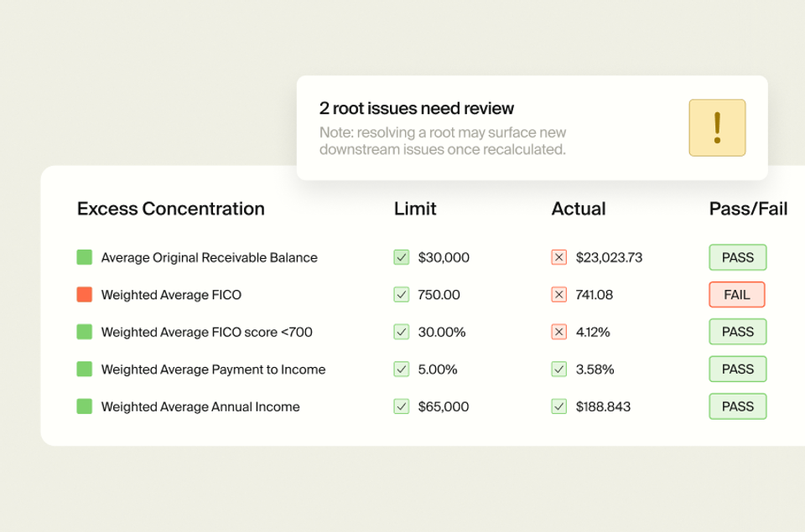The width and height of the screenshot is (805, 532).
Task: Click the Excess Concentration column header
Action: 171,209
